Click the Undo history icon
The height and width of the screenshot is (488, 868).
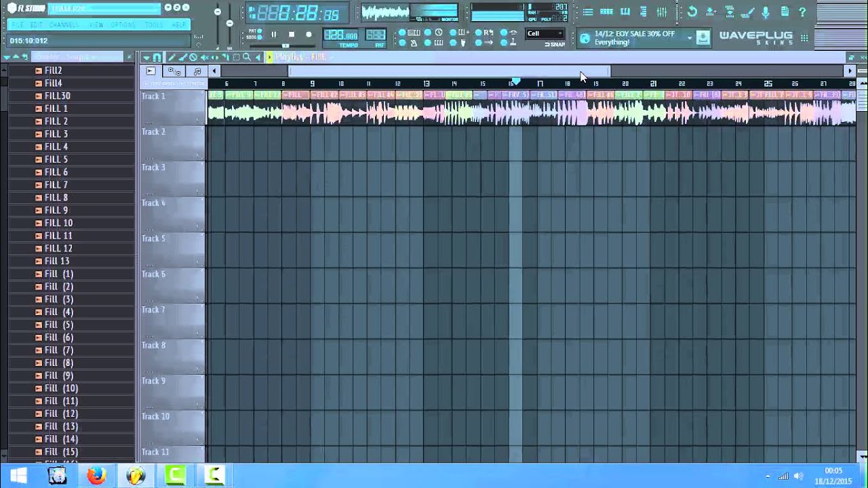pyautogui.click(x=692, y=12)
